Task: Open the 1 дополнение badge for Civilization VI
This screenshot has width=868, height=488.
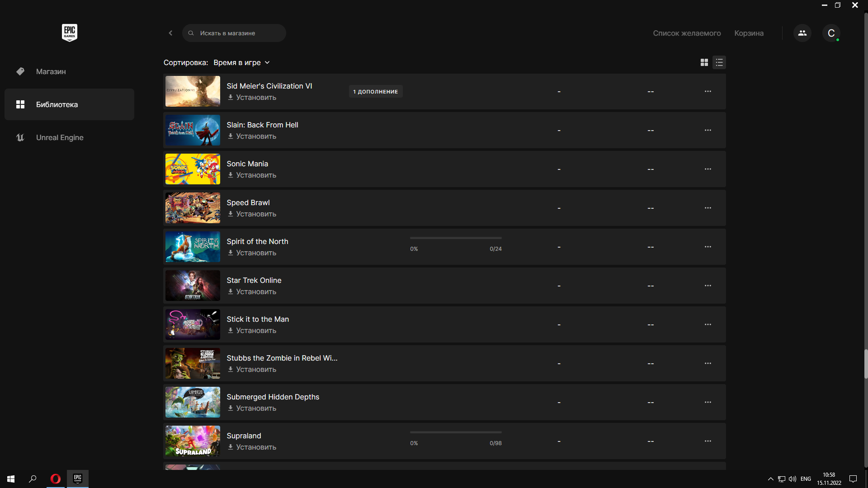Action: pos(376,91)
